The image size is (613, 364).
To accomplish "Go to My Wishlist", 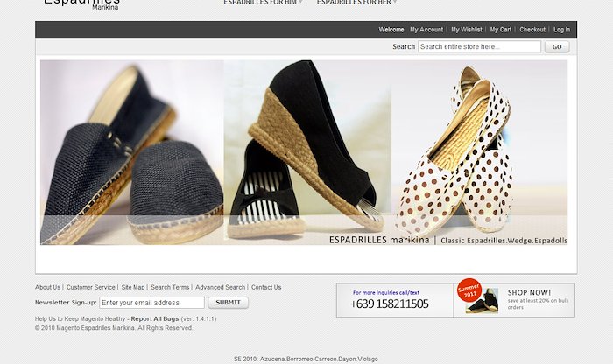I will pyautogui.click(x=467, y=30).
